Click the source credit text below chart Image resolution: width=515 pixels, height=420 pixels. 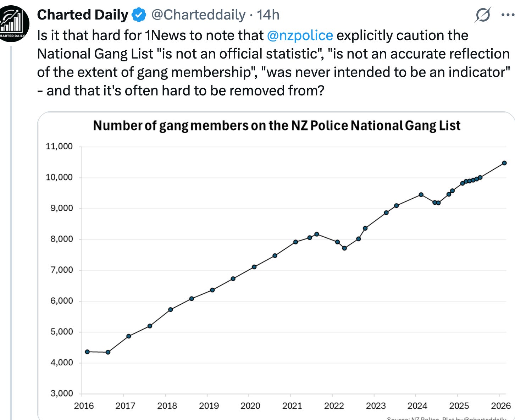pos(447,418)
